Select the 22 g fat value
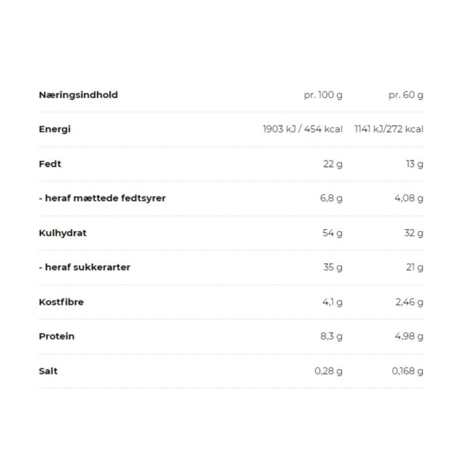This screenshot has height=476, width=476. coord(333,164)
